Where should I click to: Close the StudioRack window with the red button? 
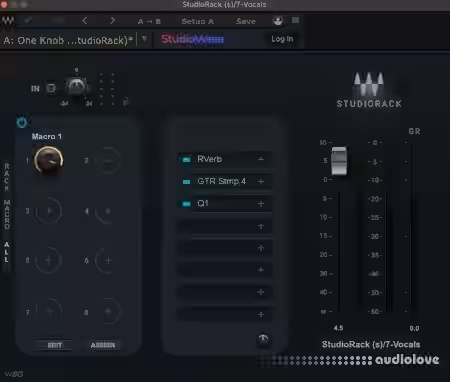click(4, 4)
